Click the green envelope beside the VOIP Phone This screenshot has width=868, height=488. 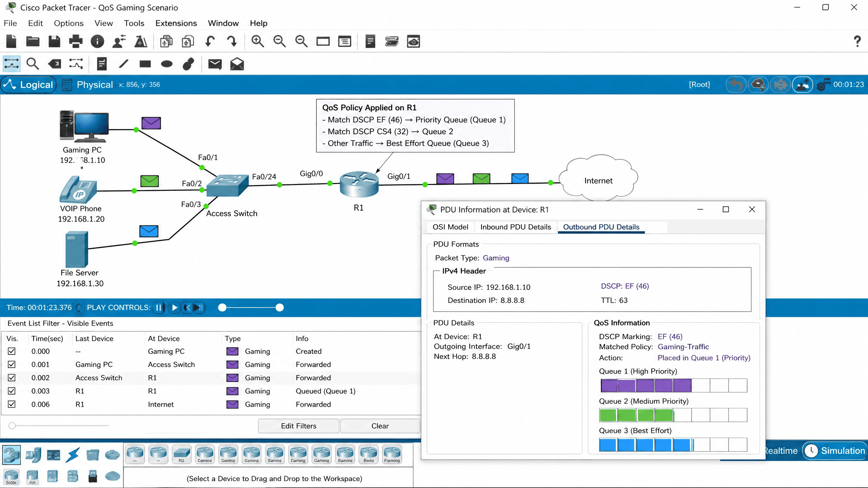click(150, 181)
